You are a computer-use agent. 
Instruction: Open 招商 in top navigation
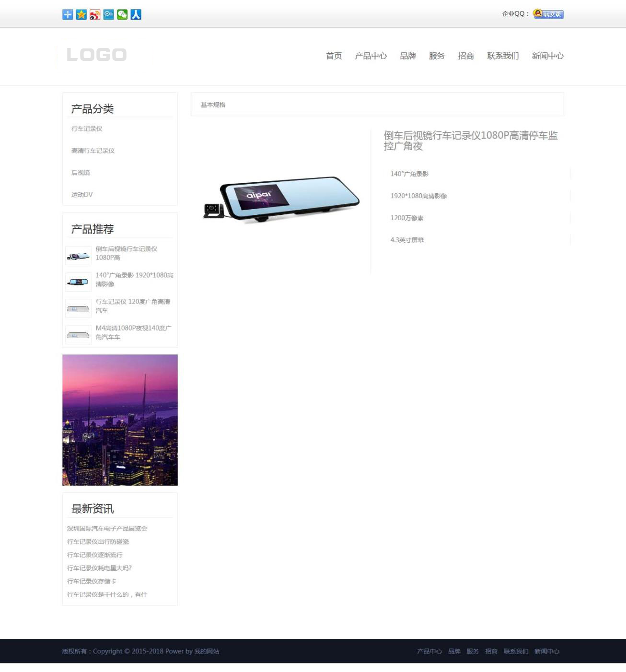pyautogui.click(x=466, y=56)
